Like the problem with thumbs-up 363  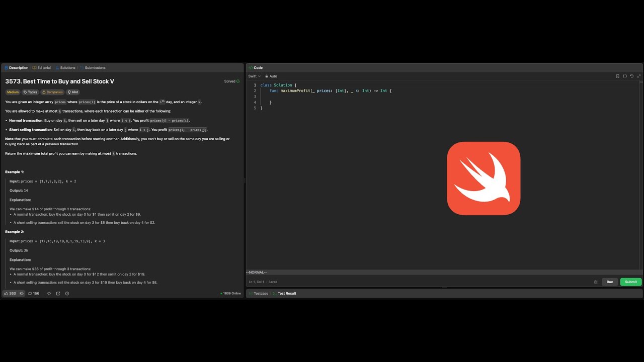click(10, 294)
